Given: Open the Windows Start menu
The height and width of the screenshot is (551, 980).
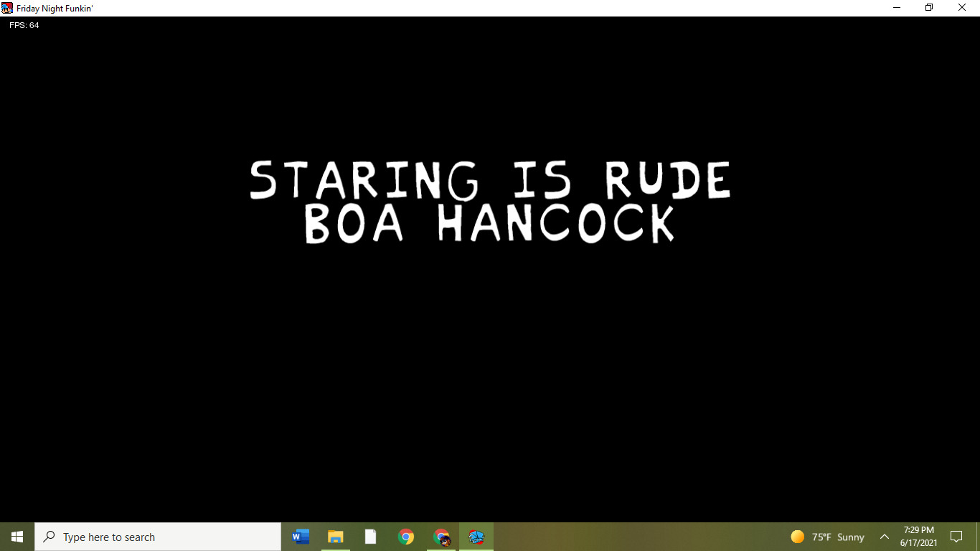Looking at the screenshot, I should coord(17,537).
